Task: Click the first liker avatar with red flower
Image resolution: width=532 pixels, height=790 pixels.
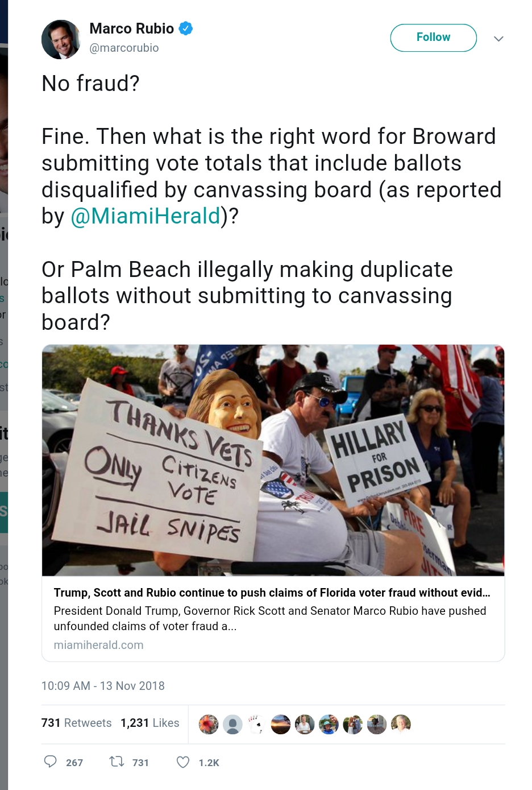Action: 209,724
